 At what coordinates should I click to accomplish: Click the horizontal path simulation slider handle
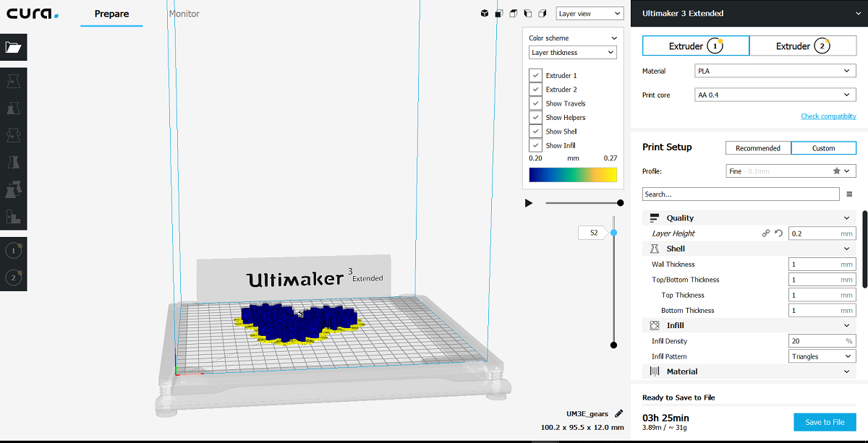(x=620, y=203)
